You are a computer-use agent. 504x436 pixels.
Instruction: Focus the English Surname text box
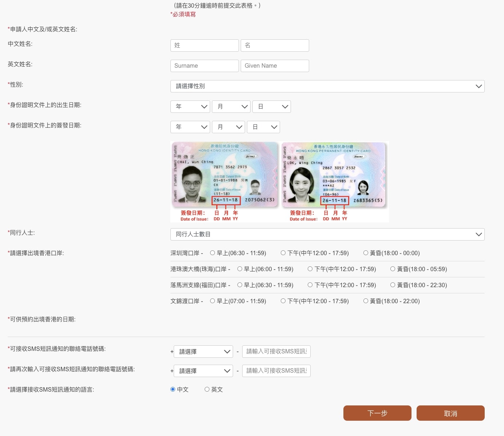coord(204,66)
